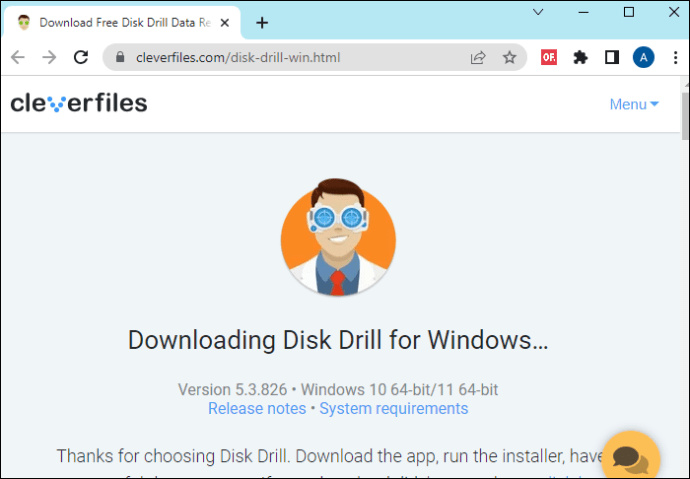Click the Version 5.3.826 text
Viewport: 690px width, 479px height.
232,390
